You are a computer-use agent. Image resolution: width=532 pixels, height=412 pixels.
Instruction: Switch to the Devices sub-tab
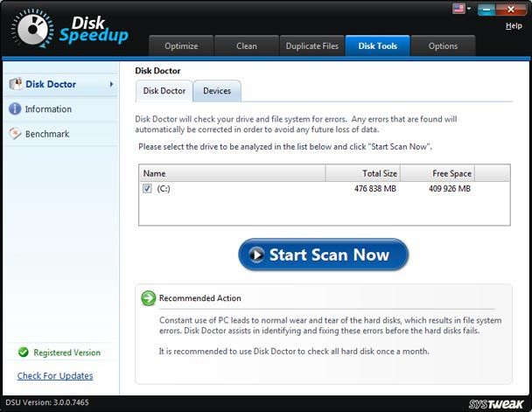click(217, 91)
